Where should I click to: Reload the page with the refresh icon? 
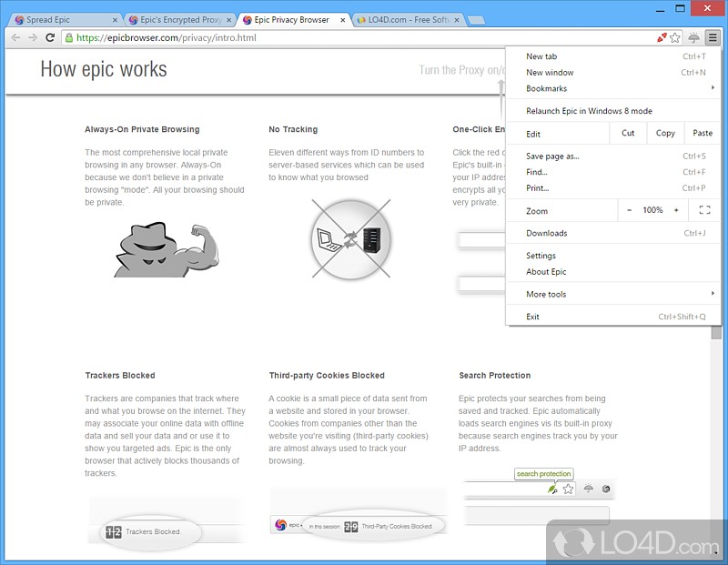(50, 37)
